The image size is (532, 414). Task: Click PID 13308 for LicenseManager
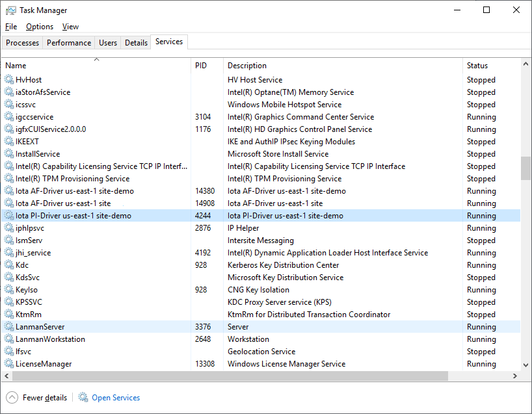pos(205,364)
